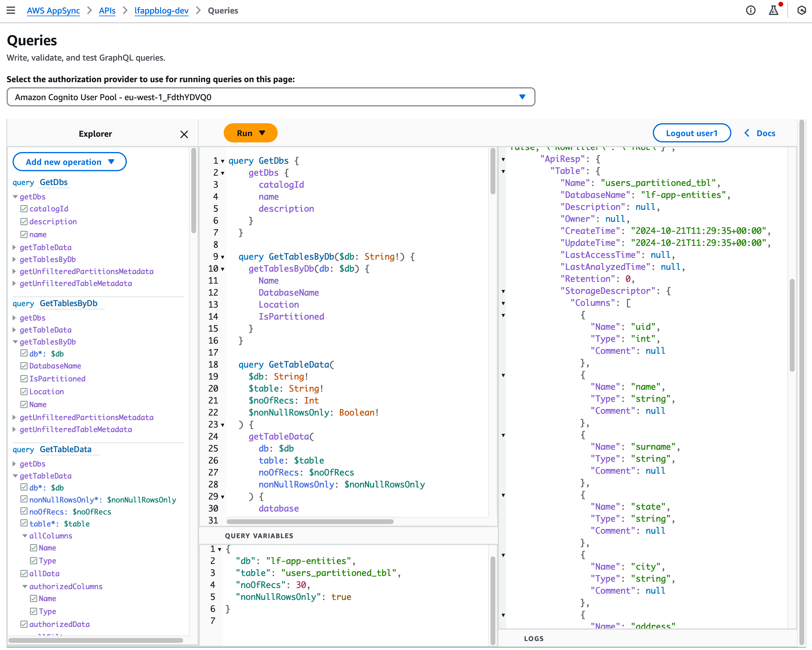Close the Explorer panel with the X icon

pos(184,134)
